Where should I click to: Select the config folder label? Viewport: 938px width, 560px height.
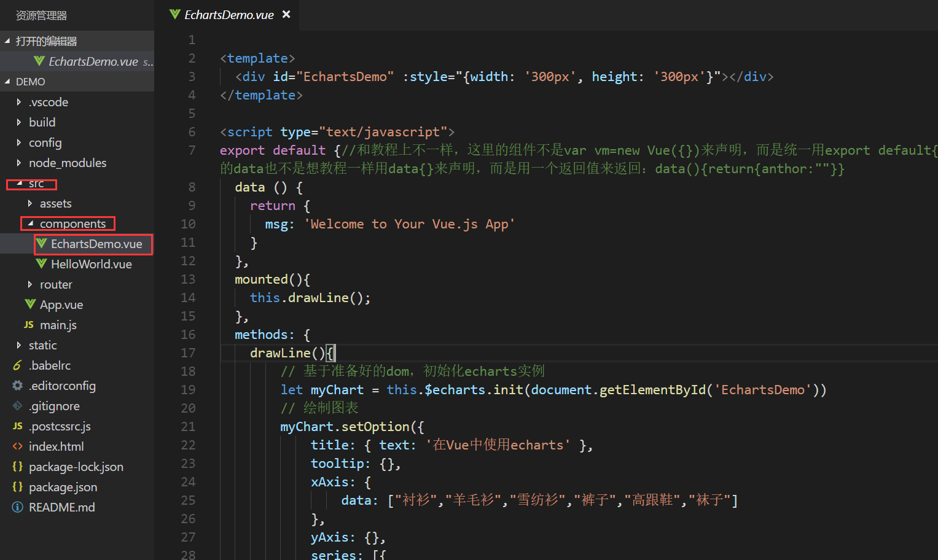(x=45, y=142)
